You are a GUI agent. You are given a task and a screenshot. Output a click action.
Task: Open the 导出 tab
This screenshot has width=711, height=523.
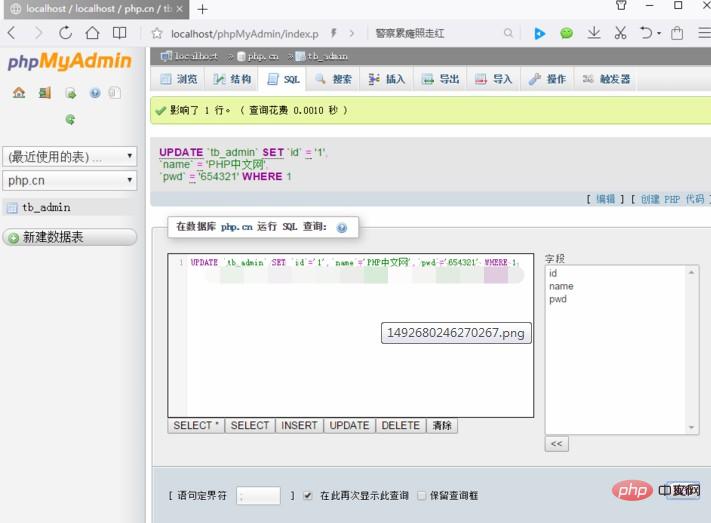pyautogui.click(x=440, y=79)
